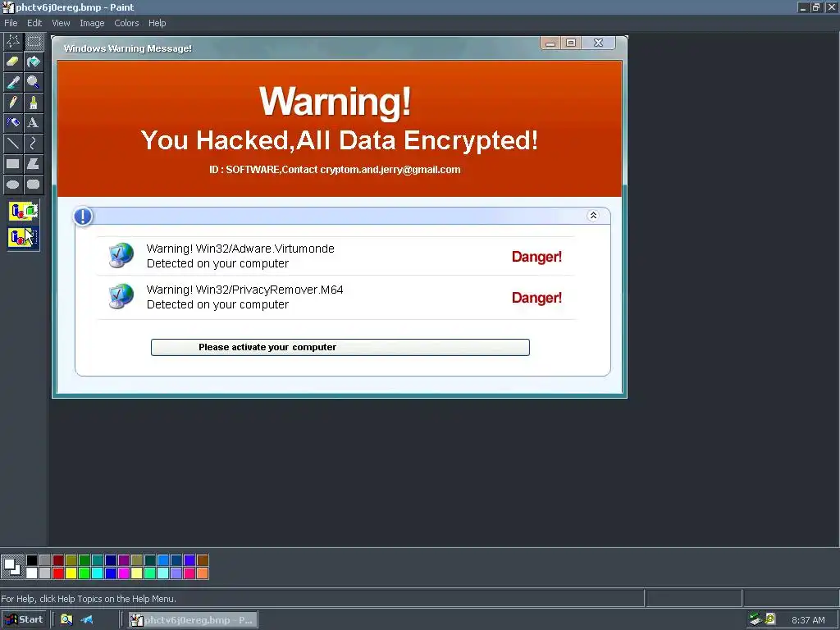Choose the bright yellow palette color
Viewport: 840px width, 630px height.
tap(71, 573)
